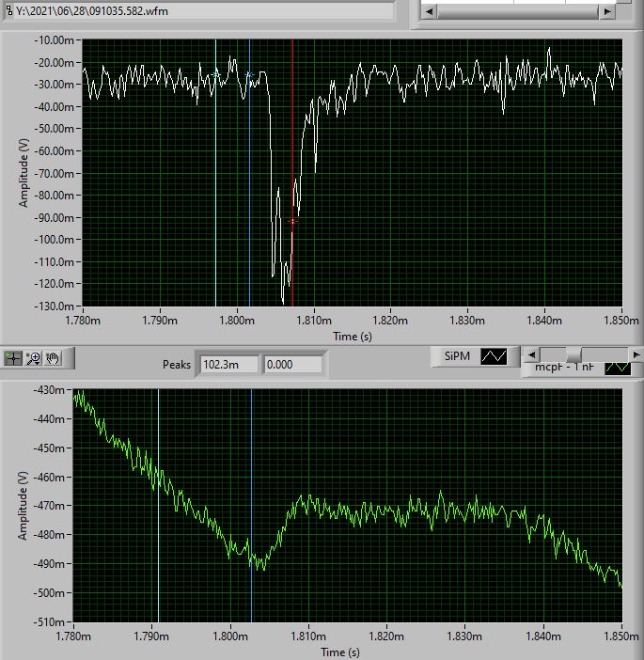This screenshot has width=644, height=660.
Task: Click the Peaks field showing 0.000
Action: point(292,365)
